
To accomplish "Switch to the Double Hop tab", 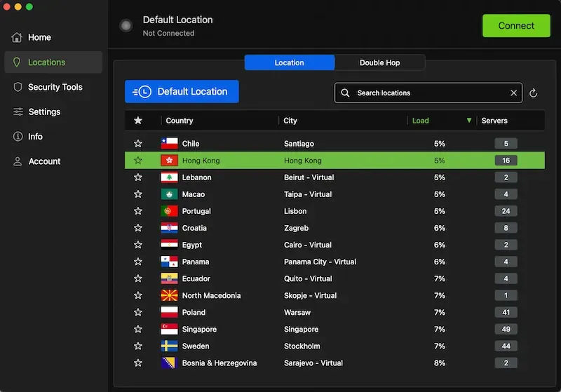I will 379,62.
